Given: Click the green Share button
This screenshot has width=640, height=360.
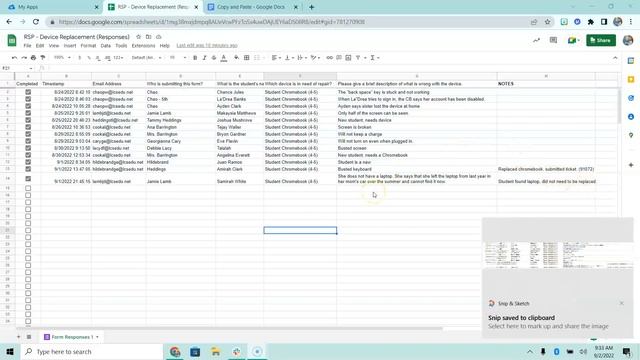Looking at the screenshot, I should 601,40.
